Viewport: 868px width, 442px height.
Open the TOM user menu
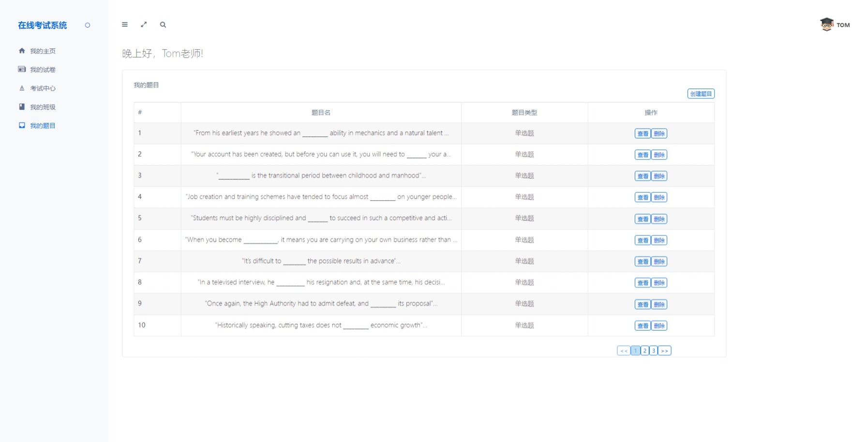click(843, 25)
